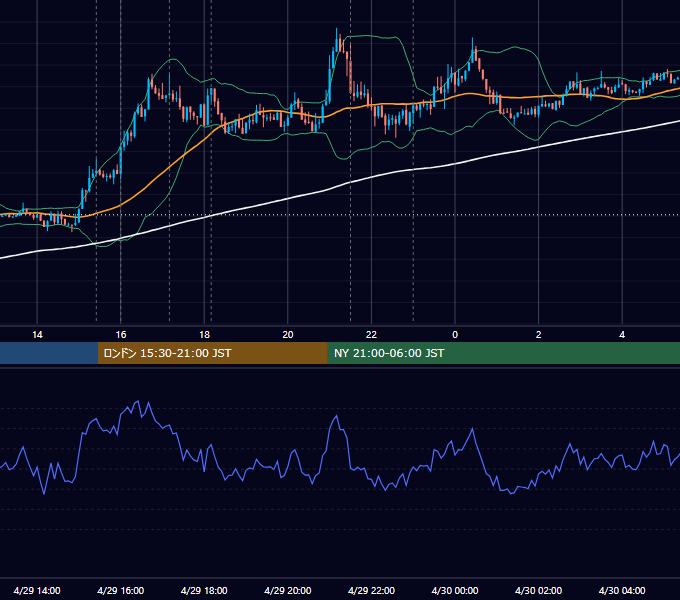Click the NY 21:00-06:00 JST session bar

[x=503, y=353]
